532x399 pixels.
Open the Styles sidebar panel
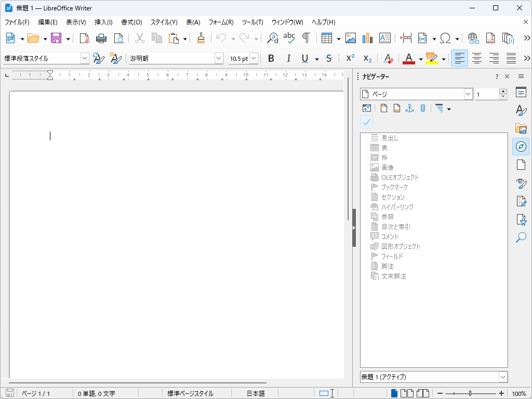tap(521, 110)
